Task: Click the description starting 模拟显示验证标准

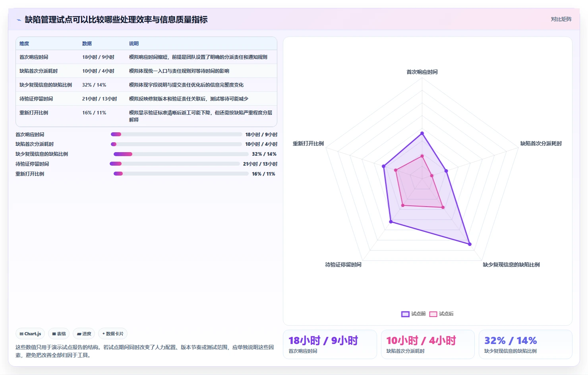Action: 201,116
